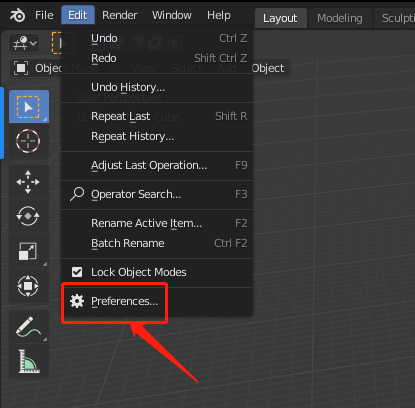
Task: Switch to the Modeling workspace tab
Action: pos(340,18)
